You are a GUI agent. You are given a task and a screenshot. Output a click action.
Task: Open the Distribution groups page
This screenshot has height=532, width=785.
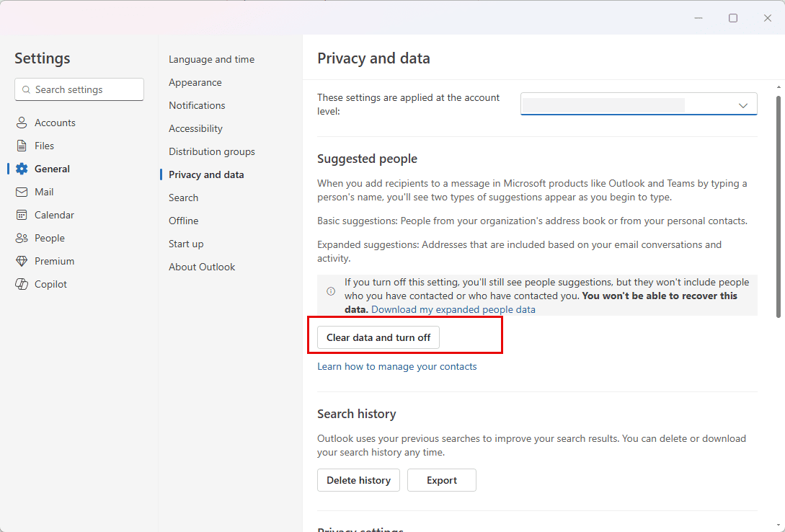[x=211, y=151]
